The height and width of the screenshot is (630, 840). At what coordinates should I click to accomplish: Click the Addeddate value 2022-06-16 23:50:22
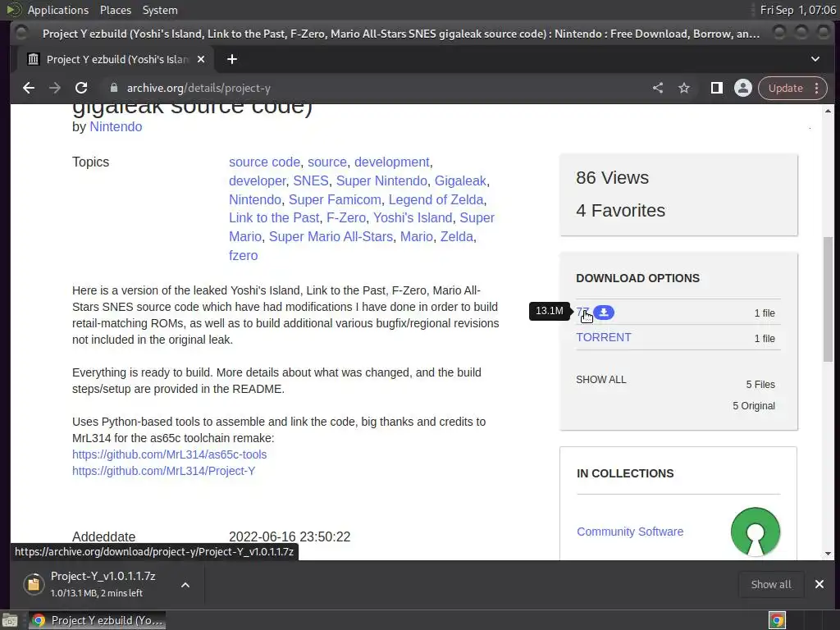pyautogui.click(x=290, y=536)
